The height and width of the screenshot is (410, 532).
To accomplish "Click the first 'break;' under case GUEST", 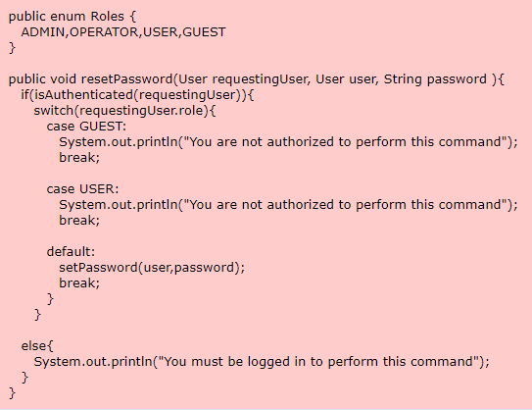I will [x=79, y=158].
